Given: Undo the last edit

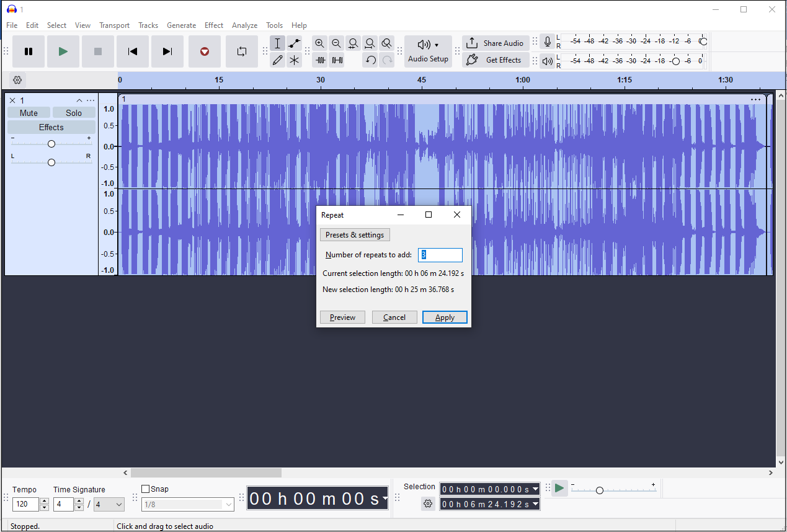Looking at the screenshot, I should (x=371, y=60).
